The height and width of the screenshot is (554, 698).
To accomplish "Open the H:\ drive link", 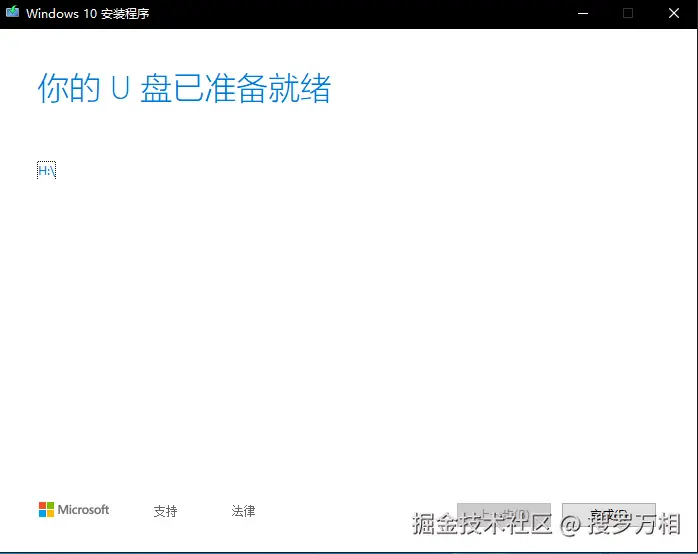I will (46, 170).
